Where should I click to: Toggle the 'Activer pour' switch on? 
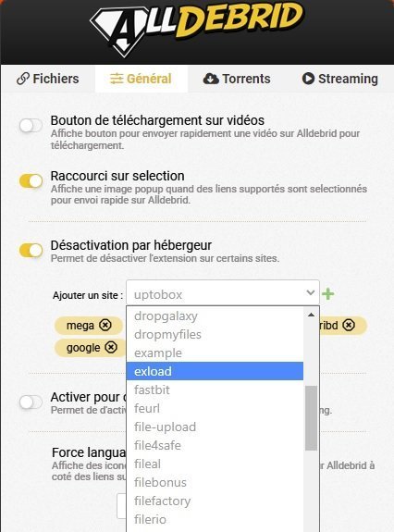(x=31, y=402)
